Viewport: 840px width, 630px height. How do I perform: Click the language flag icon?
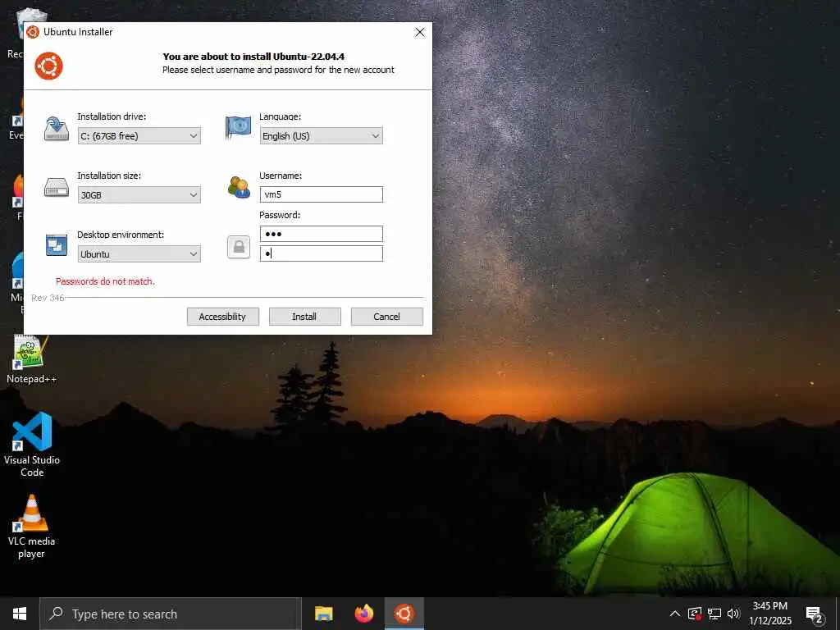pyautogui.click(x=239, y=127)
